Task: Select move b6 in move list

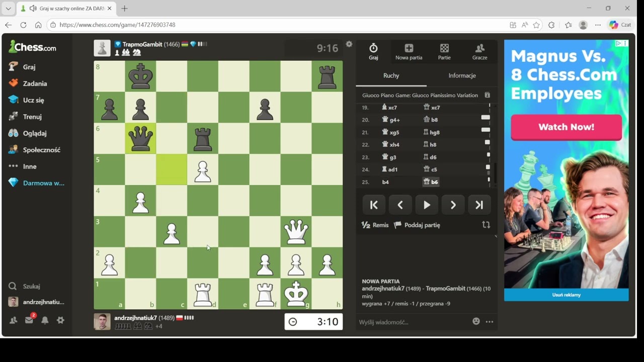Action: tap(431, 182)
